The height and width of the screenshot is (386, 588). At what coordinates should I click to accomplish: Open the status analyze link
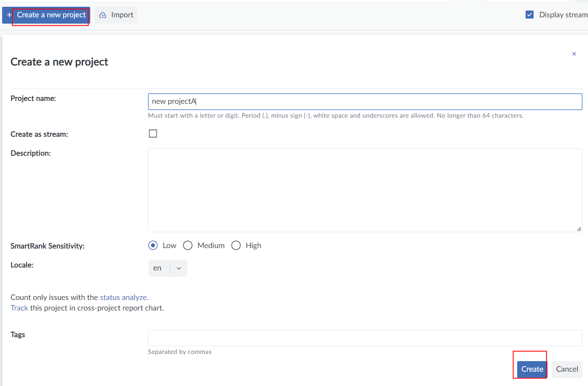pos(124,297)
